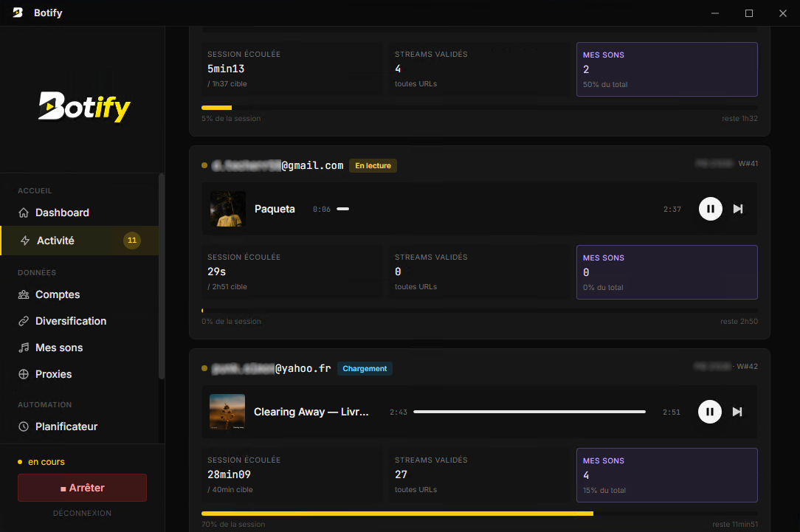Click the streams validés value 27
Image resolution: width=800 pixels, height=532 pixels.
tap(401, 475)
